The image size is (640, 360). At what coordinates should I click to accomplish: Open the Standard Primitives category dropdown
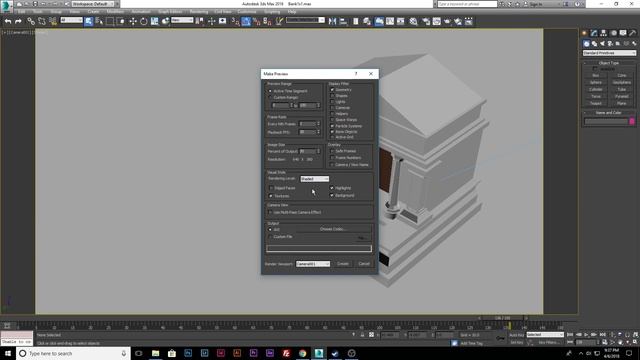pyautogui.click(x=609, y=53)
